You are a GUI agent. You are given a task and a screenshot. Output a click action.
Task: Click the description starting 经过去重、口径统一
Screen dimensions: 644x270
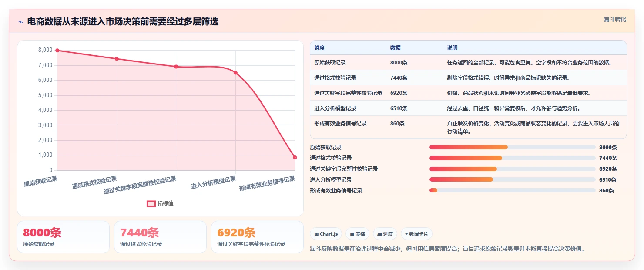coord(513,108)
